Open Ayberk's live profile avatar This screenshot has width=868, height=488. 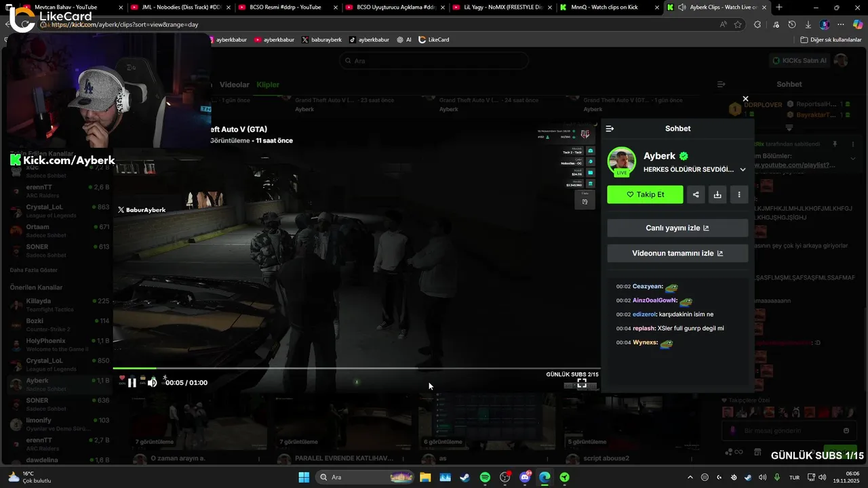coord(621,161)
